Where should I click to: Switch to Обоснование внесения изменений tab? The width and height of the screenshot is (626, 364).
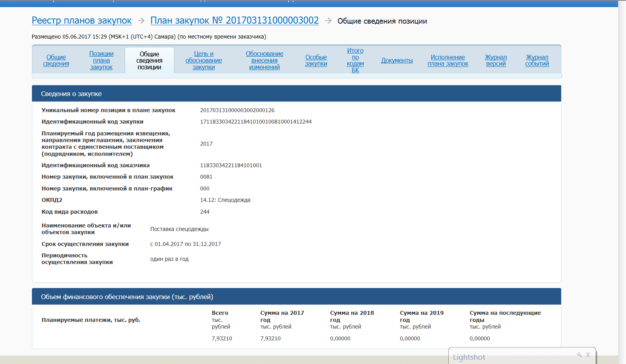pyautogui.click(x=264, y=61)
